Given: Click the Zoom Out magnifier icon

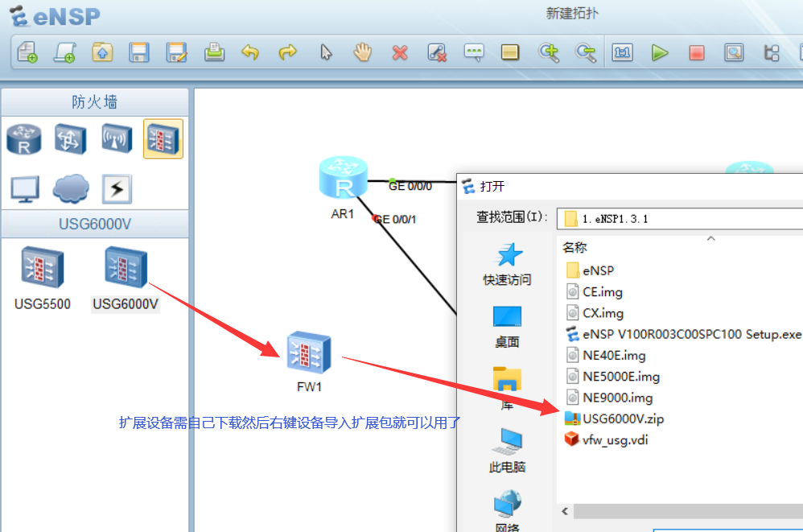Looking at the screenshot, I should click(x=585, y=52).
